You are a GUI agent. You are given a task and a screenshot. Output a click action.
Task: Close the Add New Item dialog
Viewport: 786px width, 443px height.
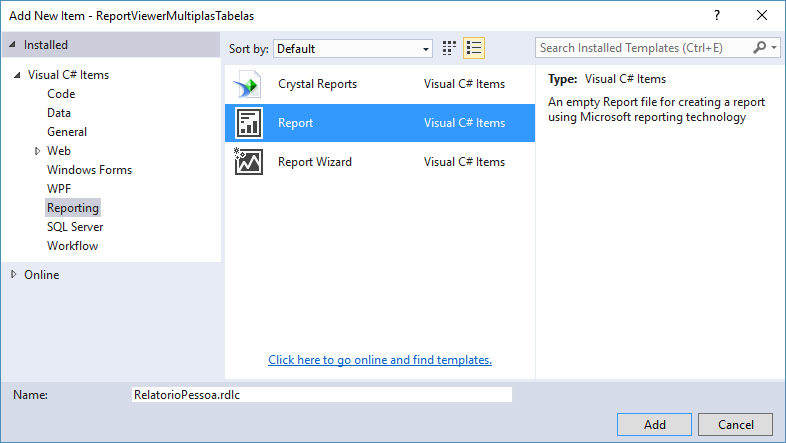(762, 16)
